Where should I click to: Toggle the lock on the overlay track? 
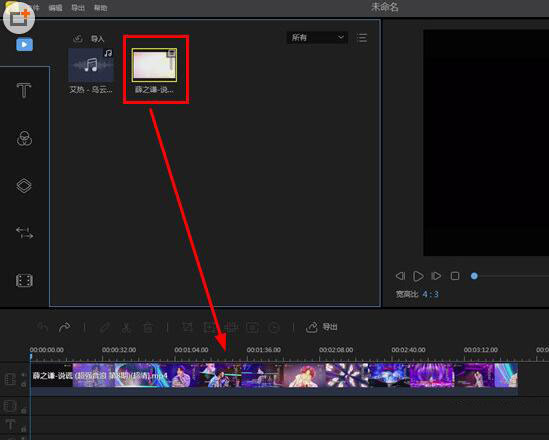click(24, 411)
